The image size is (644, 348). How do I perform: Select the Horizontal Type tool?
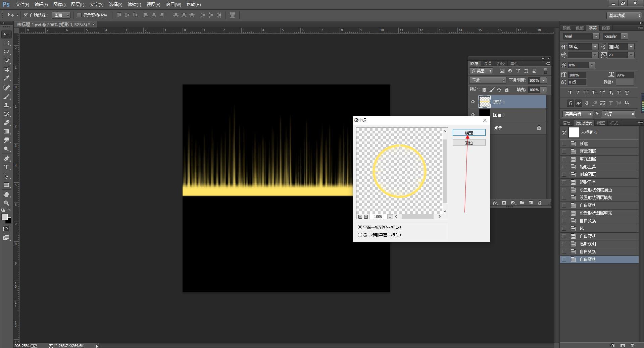tap(6, 167)
